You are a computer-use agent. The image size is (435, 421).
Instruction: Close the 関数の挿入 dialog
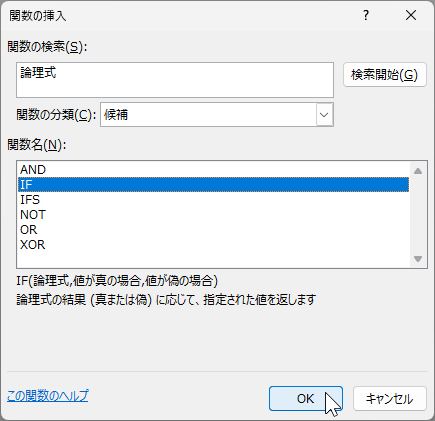(411, 15)
